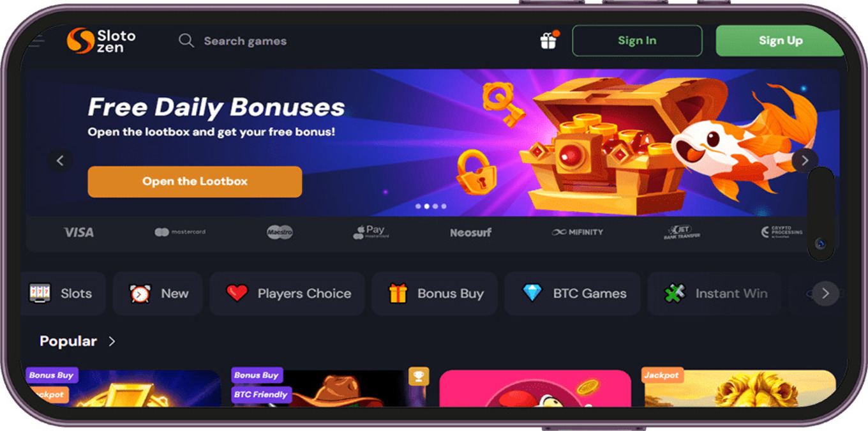Click the search magnifier icon
Viewport: 868px width, 431px height.
186,41
